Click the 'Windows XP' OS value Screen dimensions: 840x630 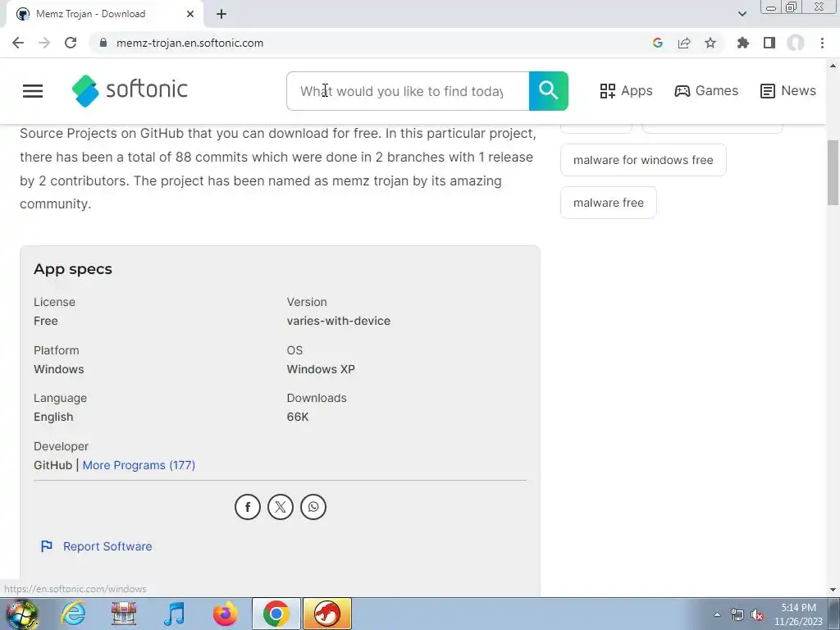tap(321, 369)
